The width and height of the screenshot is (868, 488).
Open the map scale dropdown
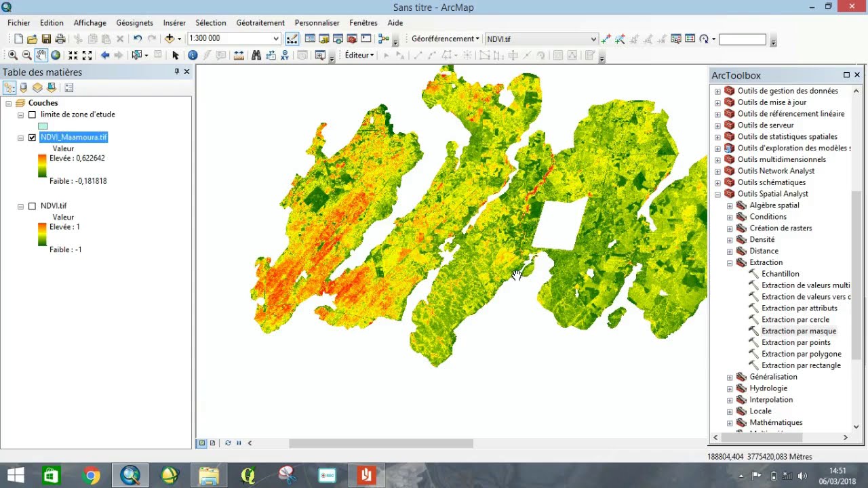[276, 39]
